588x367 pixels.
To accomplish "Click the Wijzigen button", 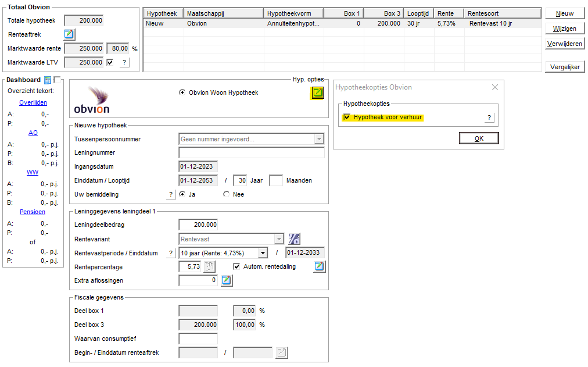I will 565,28.
